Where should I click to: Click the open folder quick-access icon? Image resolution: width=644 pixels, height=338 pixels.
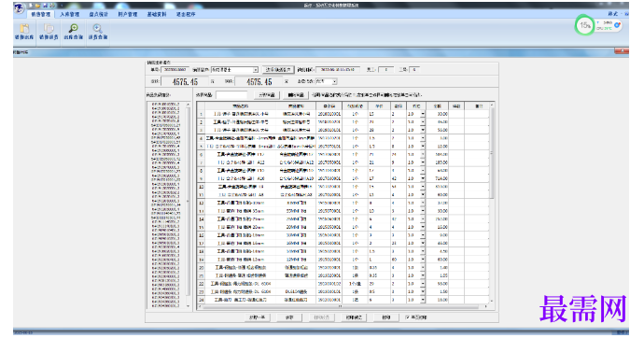37,6
